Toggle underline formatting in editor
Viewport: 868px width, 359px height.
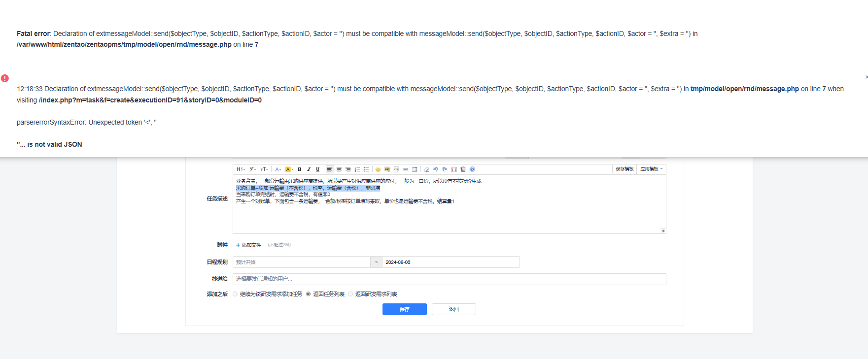(317, 169)
